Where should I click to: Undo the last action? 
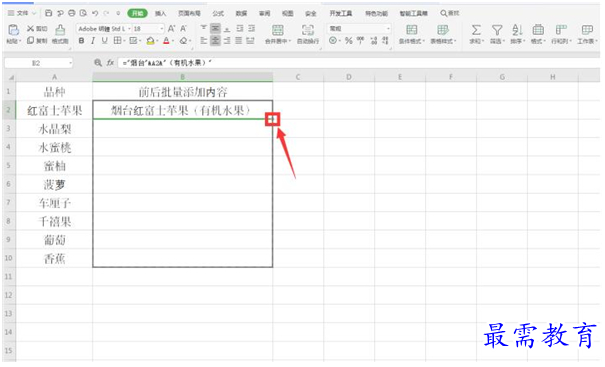click(95, 13)
